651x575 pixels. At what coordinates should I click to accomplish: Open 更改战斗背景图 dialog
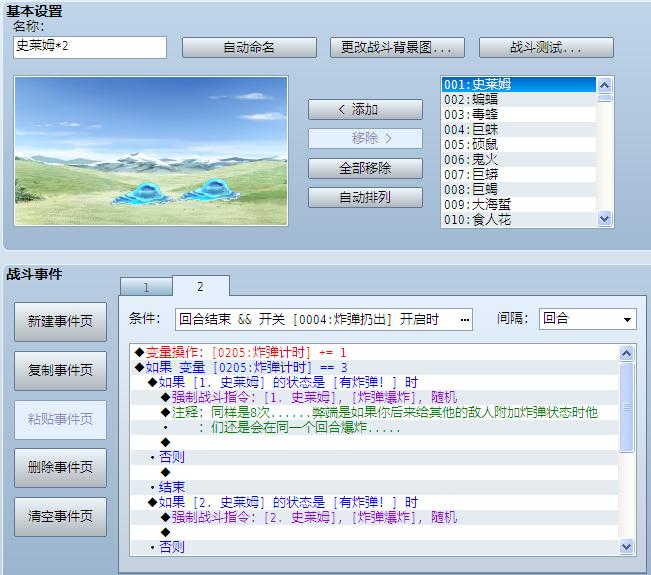coord(397,47)
